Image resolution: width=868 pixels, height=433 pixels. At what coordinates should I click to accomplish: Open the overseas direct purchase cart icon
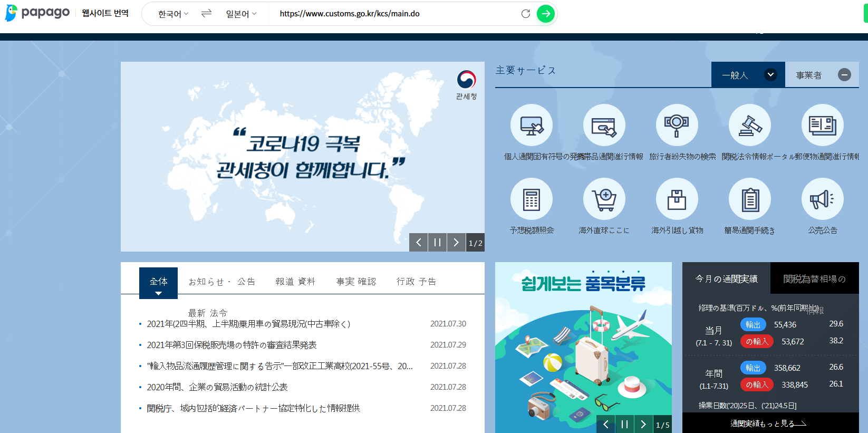pyautogui.click(x=604, y=199)
